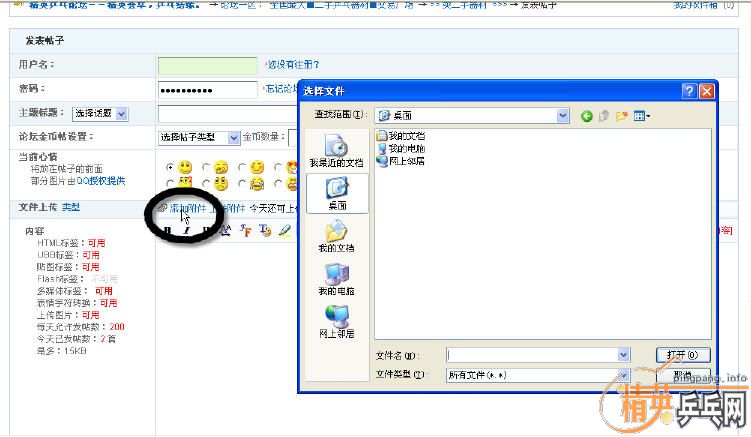Click the text color T icon in editor toolbar
This screenshot has height=437, width=751.
265,230
